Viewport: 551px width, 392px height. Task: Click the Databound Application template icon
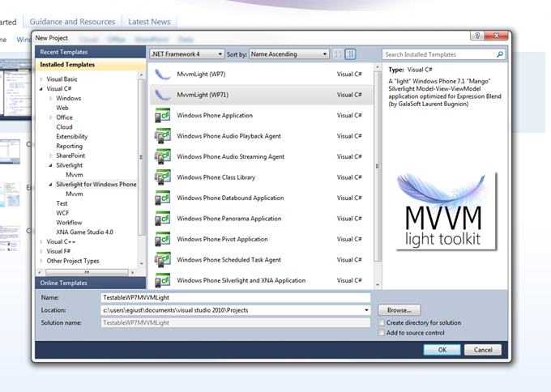click(x=162, y=198)
